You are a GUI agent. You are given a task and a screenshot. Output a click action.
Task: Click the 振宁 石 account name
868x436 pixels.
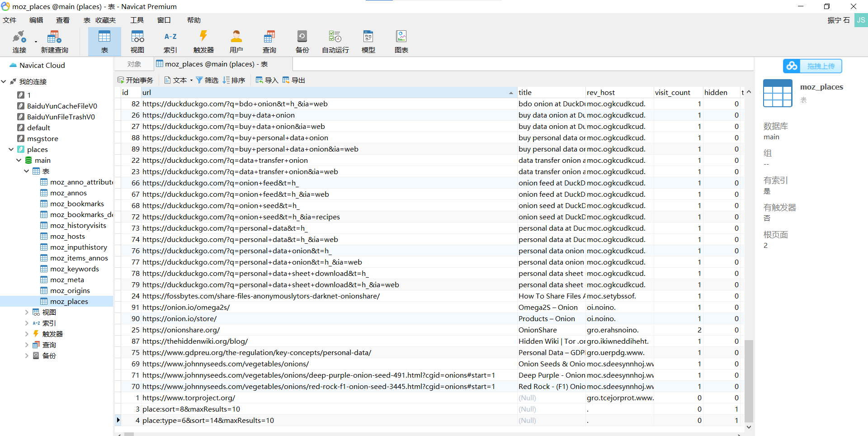[x=839, y=20]
